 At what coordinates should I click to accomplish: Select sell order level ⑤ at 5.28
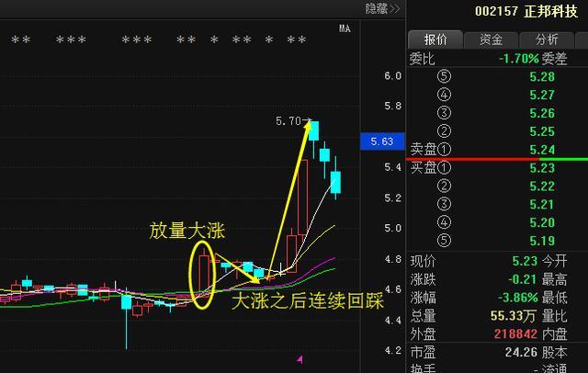541,76
